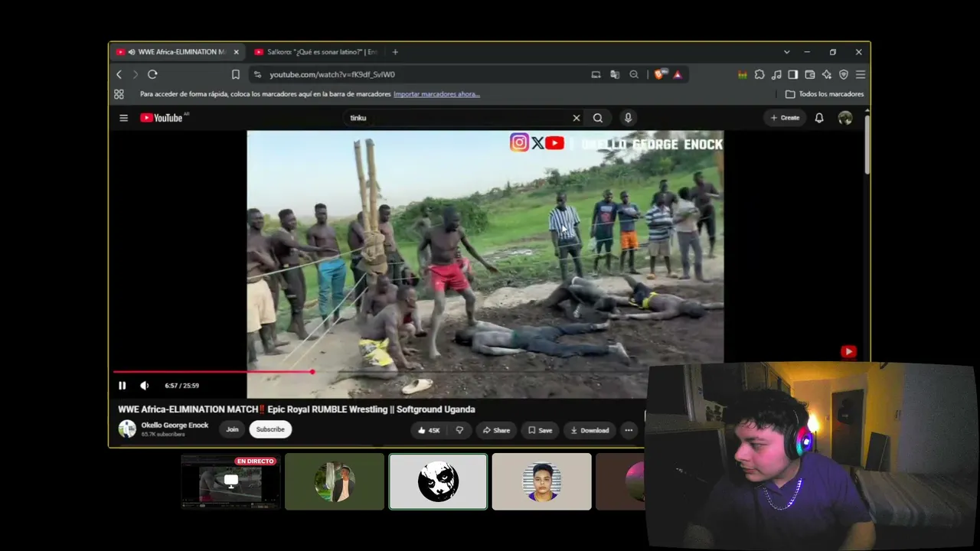Open the 'Okello George Enock' channel name
Screen dimensions: 980x551
(x=175, y=425)
